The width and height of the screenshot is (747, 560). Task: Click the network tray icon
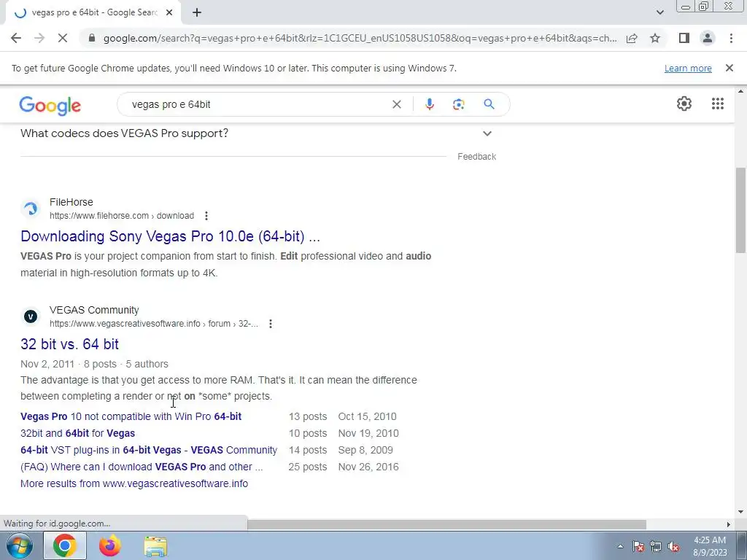point(656,546)
